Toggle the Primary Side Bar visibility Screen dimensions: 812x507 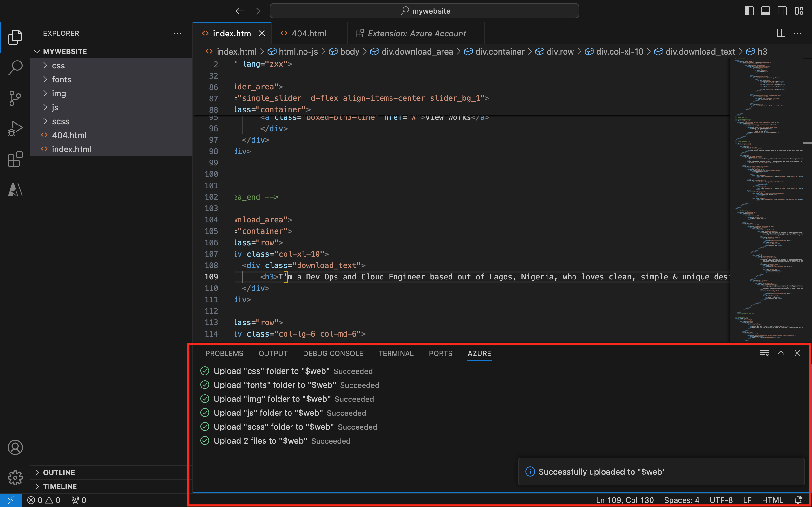(x=749, y=11)
